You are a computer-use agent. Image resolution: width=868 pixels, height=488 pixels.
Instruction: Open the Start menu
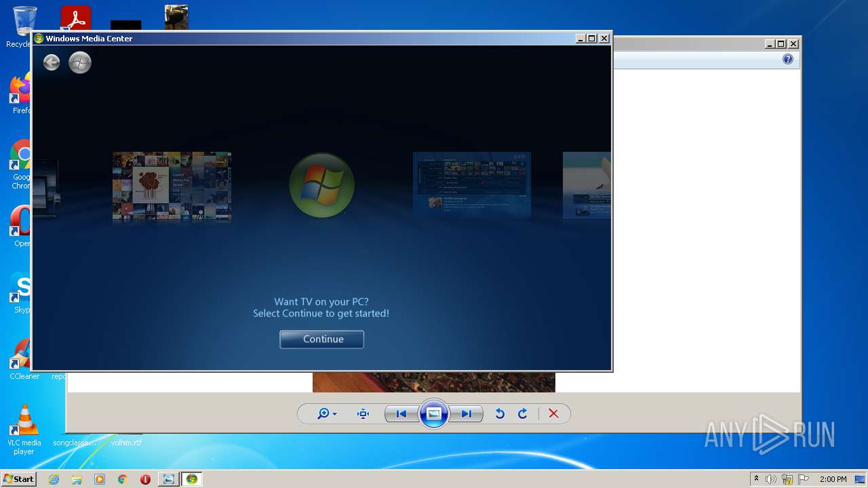click(18, 479)
